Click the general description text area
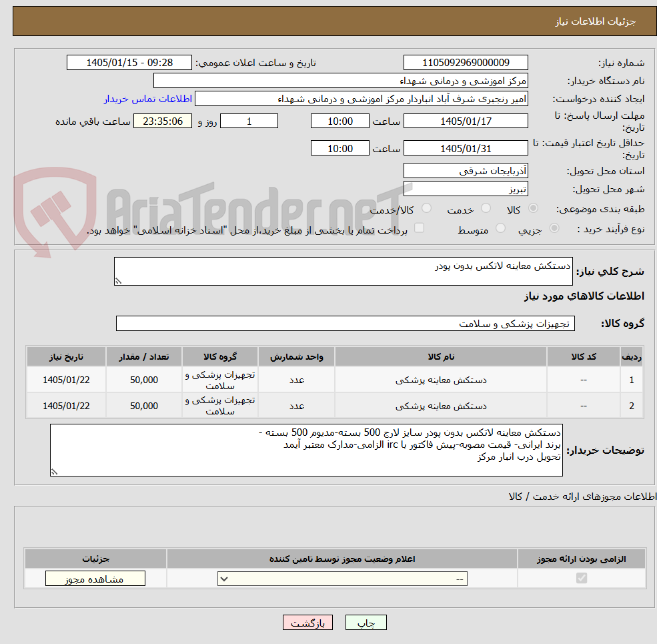This screenshot has width=657, height=644. coord(343,271)
